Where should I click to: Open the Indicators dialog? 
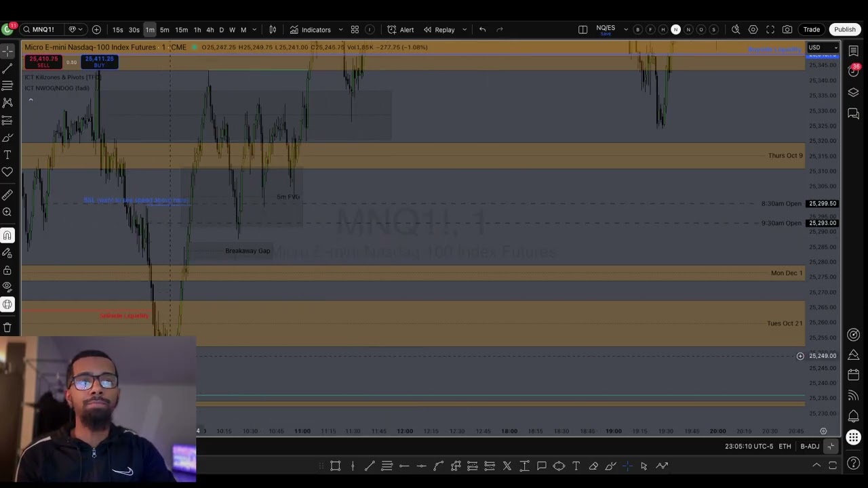coord(311,30)
